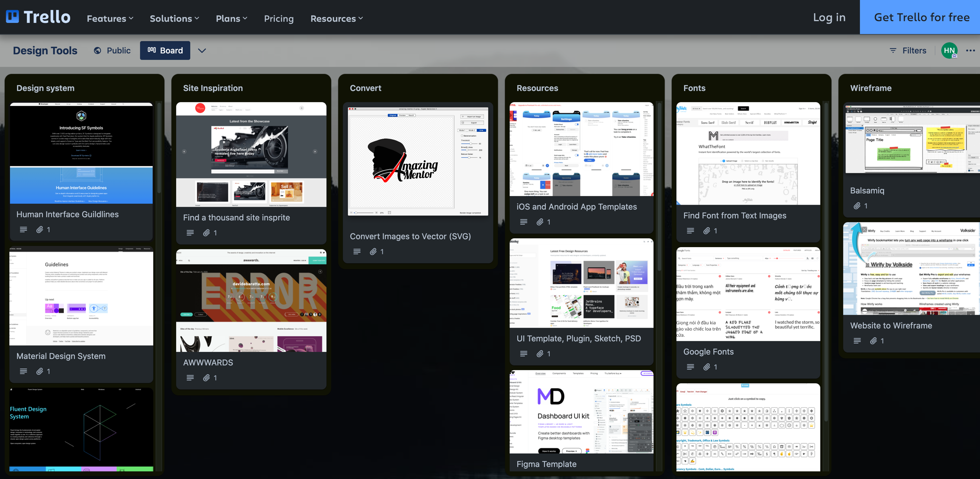This screenshot has height=479, width=980.
Task: Go to the Pricing page
Action: coord(279,18)
